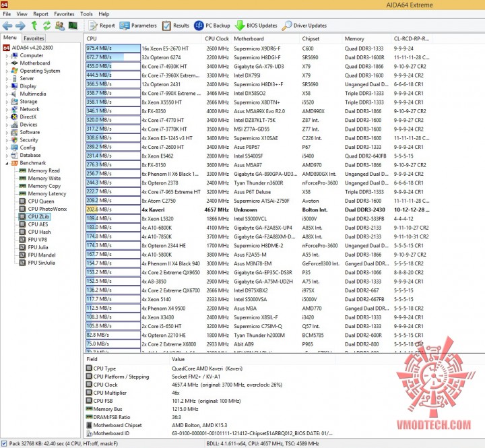Open the File menu

pyautogui.click(x=7, y=14)
